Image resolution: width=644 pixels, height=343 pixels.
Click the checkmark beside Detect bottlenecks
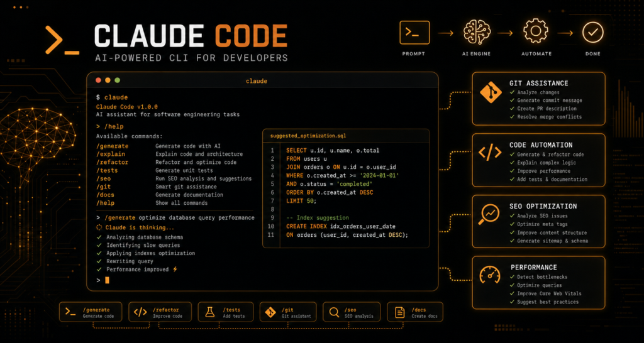[512, 277]
